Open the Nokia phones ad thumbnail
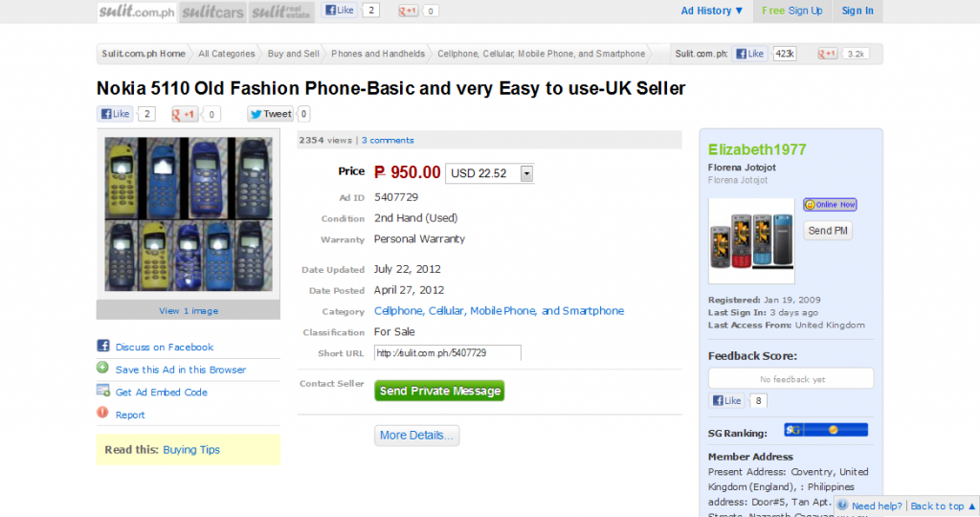 [189, 214]
